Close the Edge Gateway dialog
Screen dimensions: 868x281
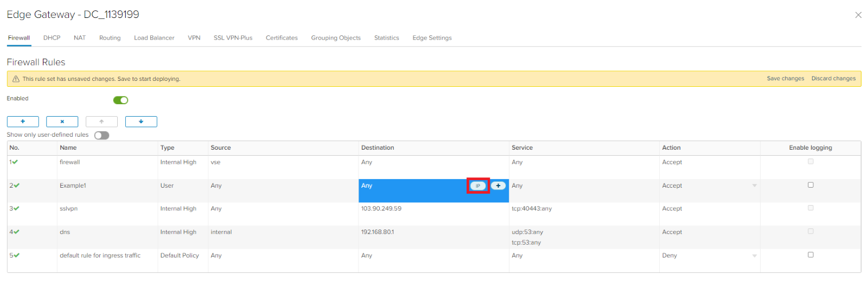[858, 15]
